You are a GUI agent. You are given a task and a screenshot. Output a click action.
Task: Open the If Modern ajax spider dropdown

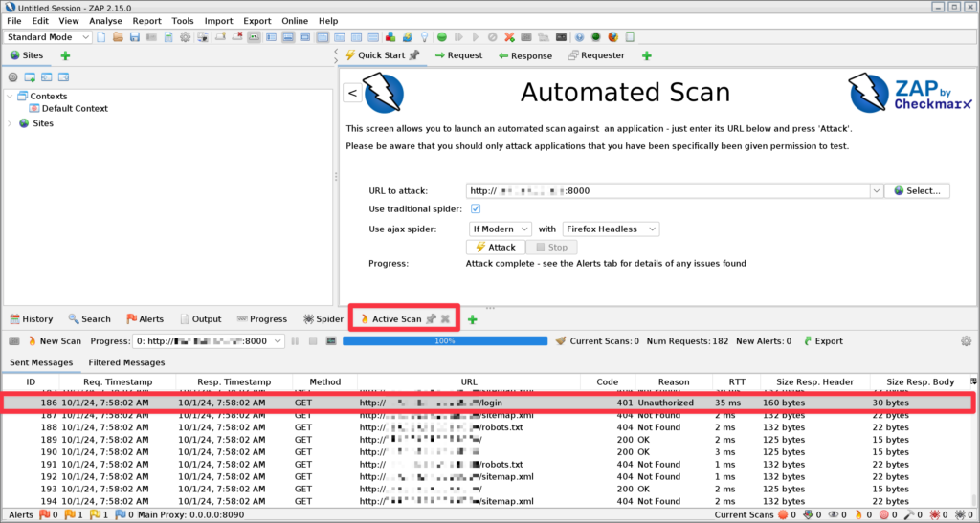point(500,229)
